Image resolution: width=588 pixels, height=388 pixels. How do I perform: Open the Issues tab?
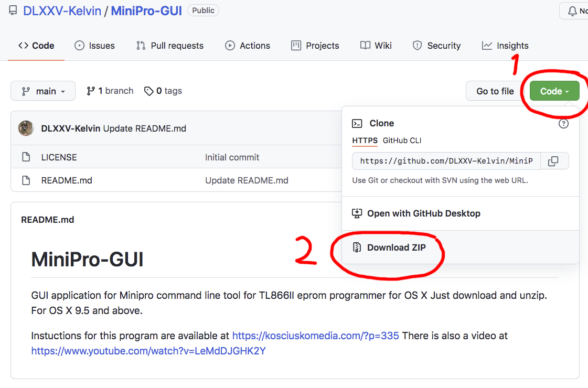coord(94,46)
